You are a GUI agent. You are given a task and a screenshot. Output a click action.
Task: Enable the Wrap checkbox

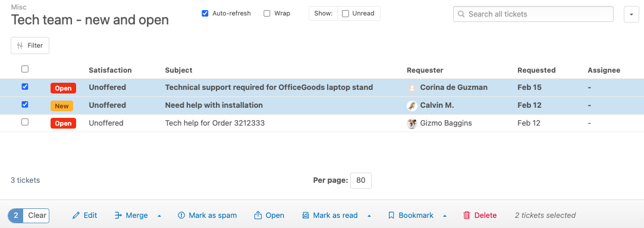pyautogui.click(x=267, y=13)
